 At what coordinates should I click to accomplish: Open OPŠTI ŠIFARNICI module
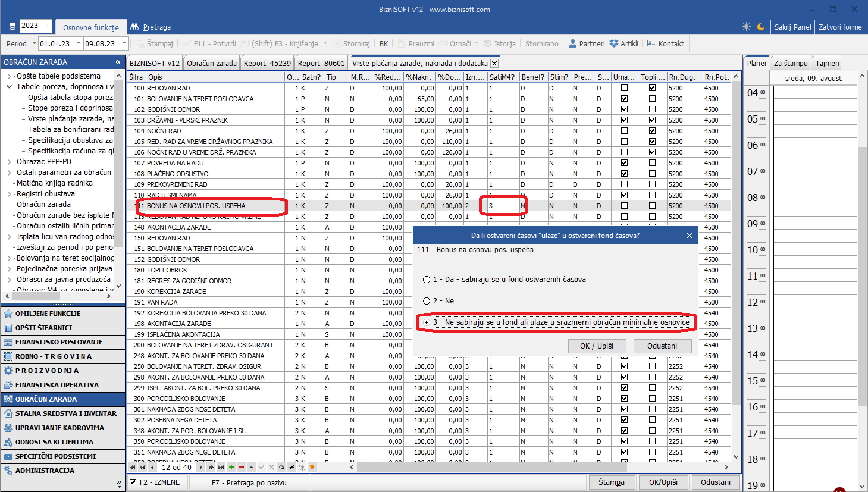click(x=62, y=328)
